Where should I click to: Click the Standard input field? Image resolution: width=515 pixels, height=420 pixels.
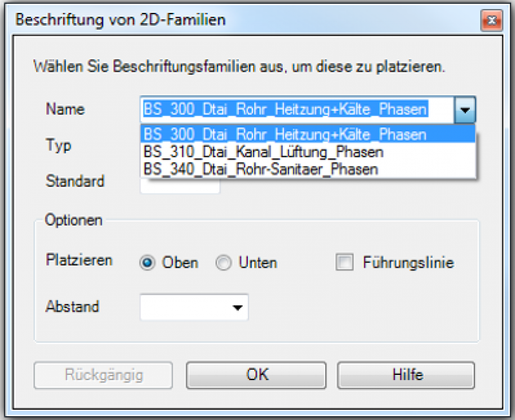point(180,186)
